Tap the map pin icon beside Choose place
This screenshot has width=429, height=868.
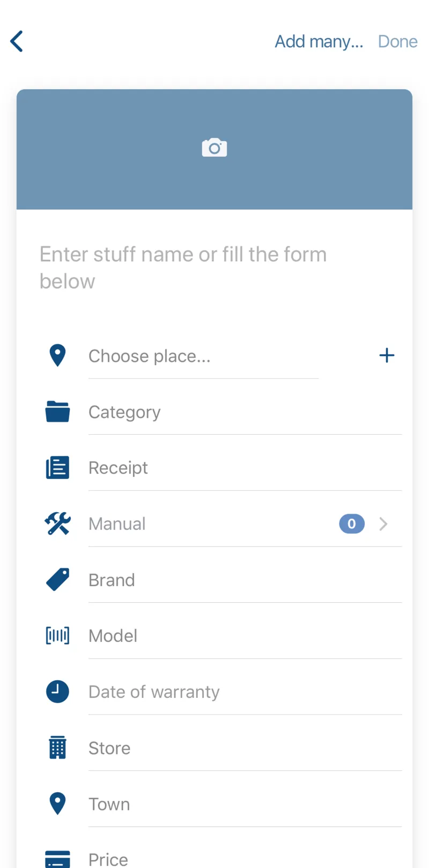click(x=57, y=355)
